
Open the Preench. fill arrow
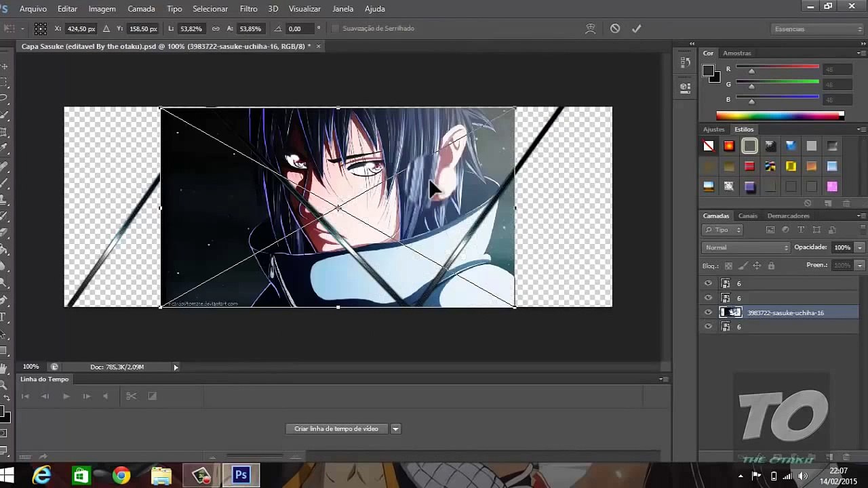coord(860,266)
